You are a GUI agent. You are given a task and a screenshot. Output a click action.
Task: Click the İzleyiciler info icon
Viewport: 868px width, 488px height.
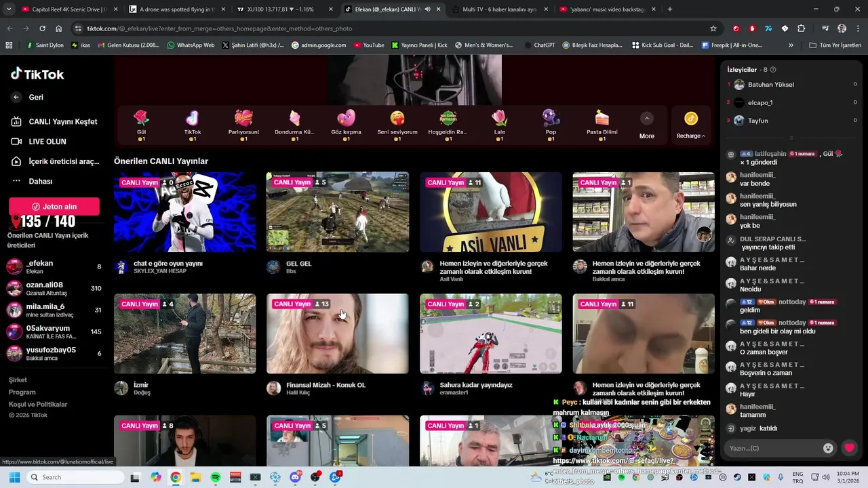[773, 70]
